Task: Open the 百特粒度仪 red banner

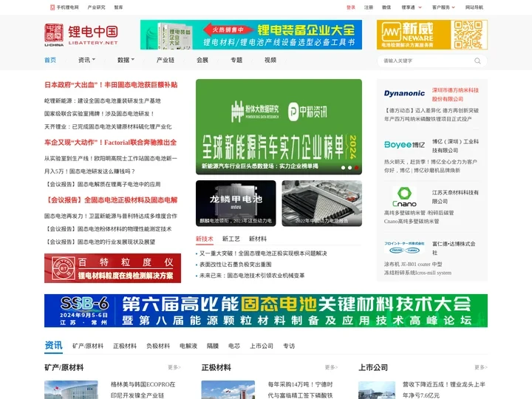Action: tap(112, 268)
